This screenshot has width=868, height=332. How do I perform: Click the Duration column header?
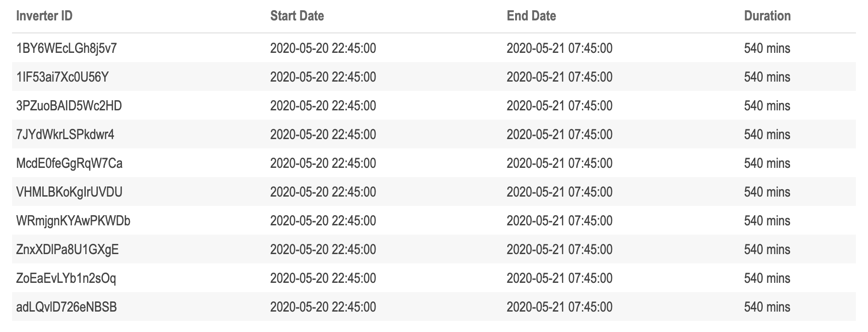767,16
